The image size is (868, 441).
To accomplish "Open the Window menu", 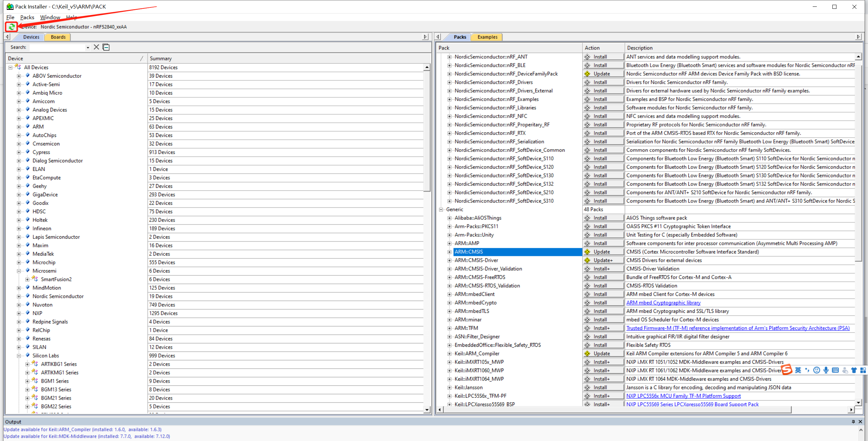I will pos(50,17).
